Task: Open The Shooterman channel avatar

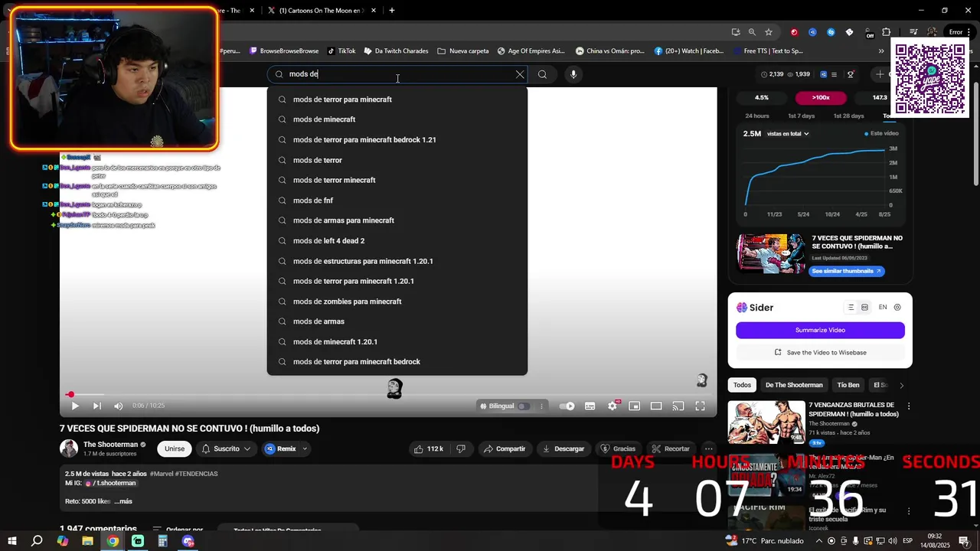Action: (x=69, y=448)
